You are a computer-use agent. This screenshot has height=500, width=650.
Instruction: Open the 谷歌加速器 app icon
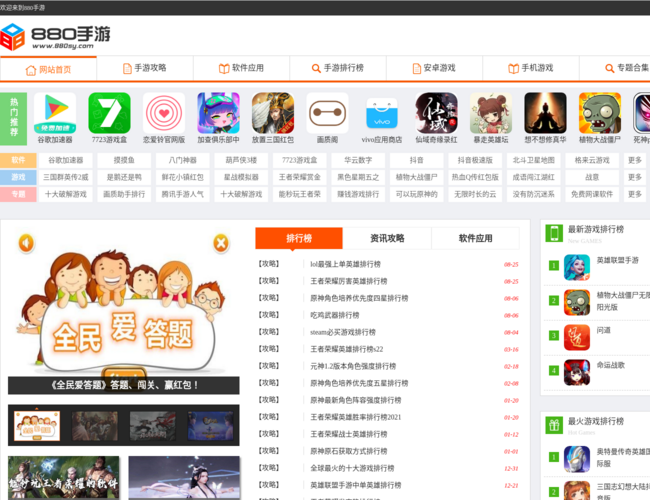54,114
